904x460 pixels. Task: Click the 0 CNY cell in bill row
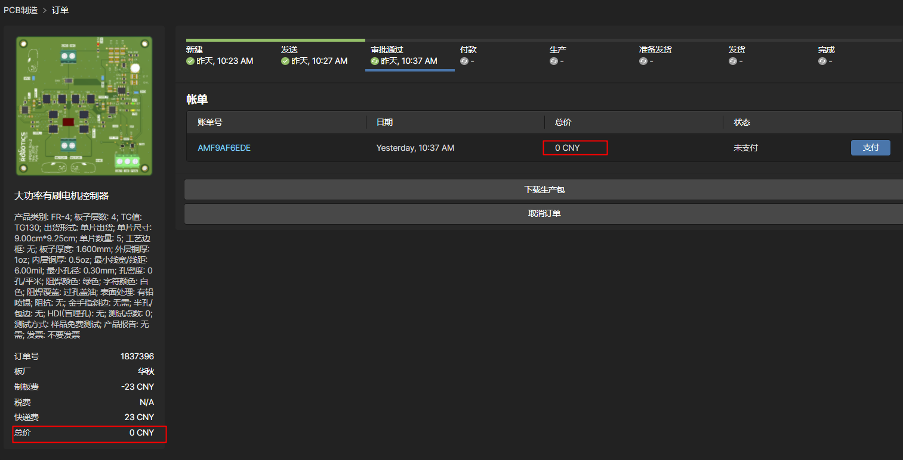point(567,148)
